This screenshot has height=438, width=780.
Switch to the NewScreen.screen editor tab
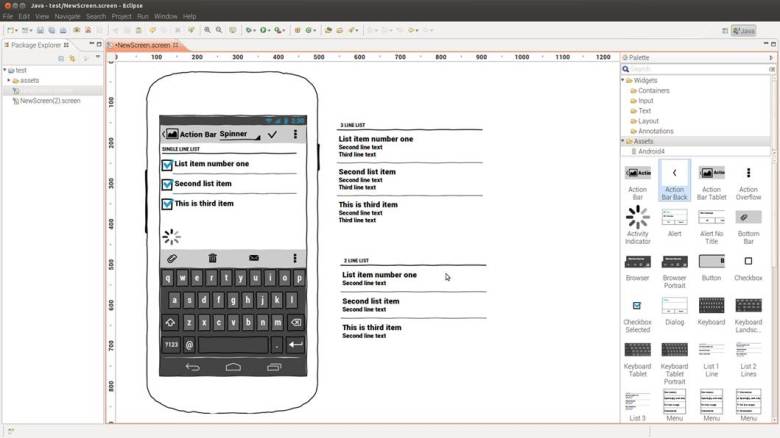click(x=141, y=45)
